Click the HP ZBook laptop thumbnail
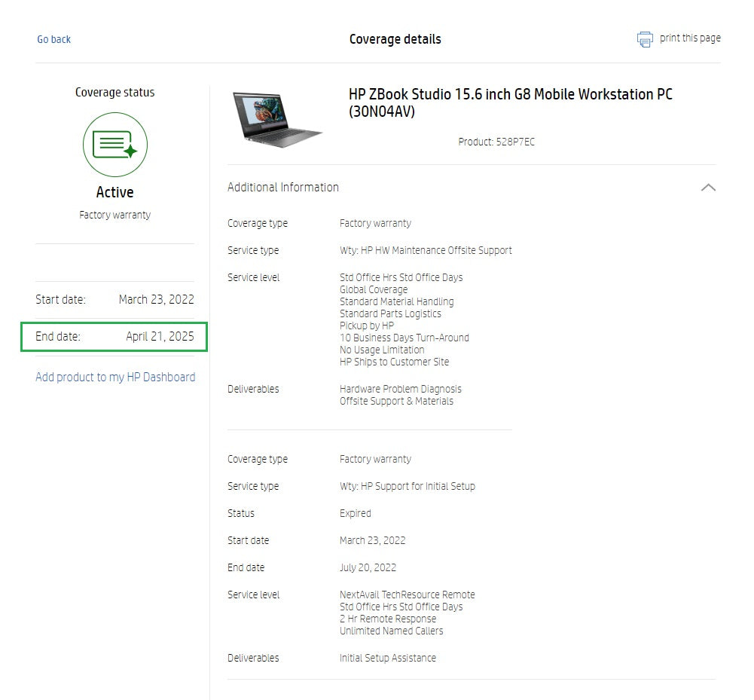The image size is (754, 700). tap(276, 119)
